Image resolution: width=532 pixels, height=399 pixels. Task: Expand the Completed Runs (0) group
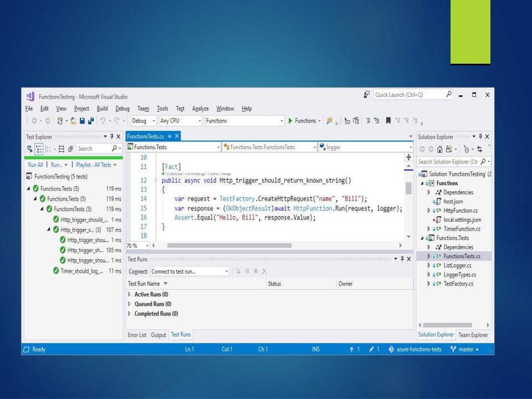pos(129,314)
